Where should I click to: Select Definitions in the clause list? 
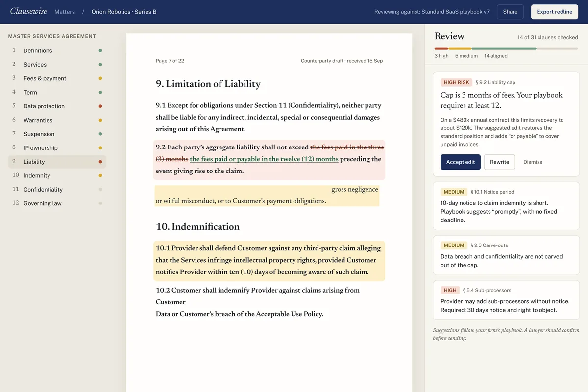[57, 50]
